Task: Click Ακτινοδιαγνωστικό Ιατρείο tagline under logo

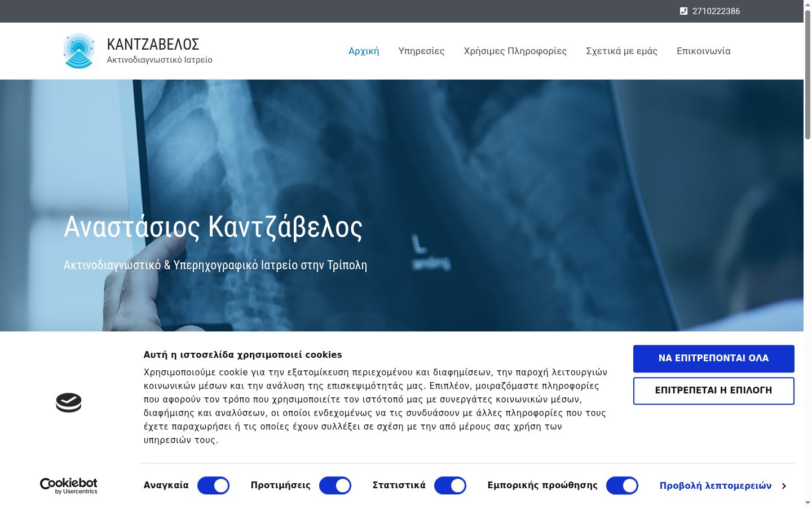Action: pyautogui.click(x=160, y=60)
